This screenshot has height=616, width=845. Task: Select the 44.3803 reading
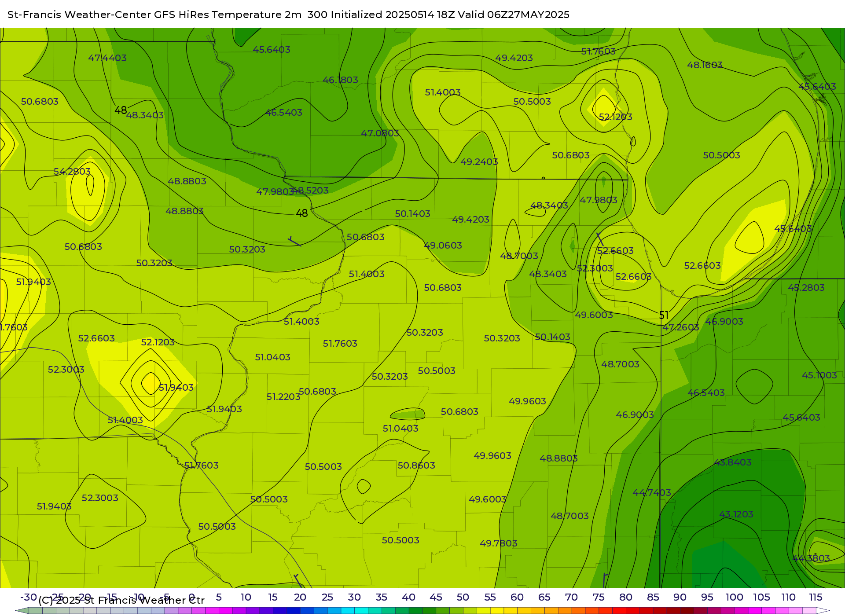point(811,558)
